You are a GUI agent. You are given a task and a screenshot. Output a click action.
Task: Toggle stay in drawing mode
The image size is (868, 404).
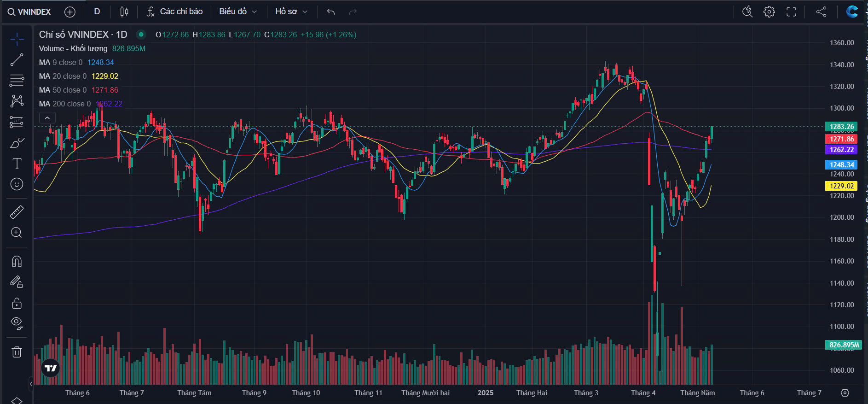tap(17, 282)
